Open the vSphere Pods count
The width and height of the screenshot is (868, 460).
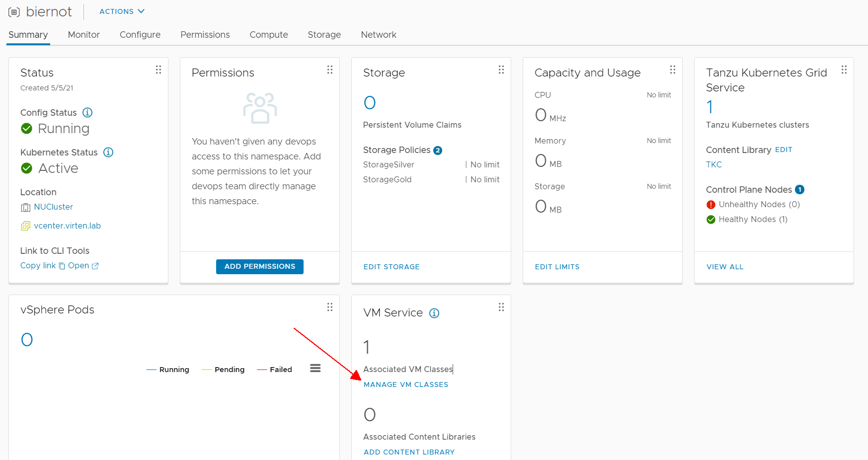27,340
